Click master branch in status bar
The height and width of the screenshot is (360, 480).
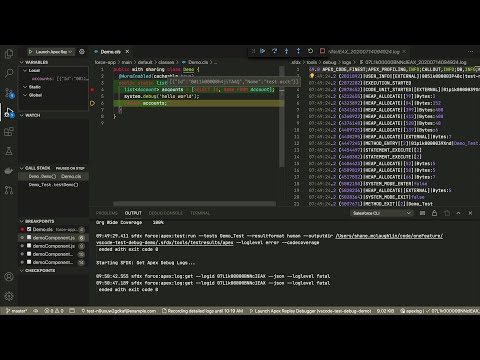(x=16, y=311)
